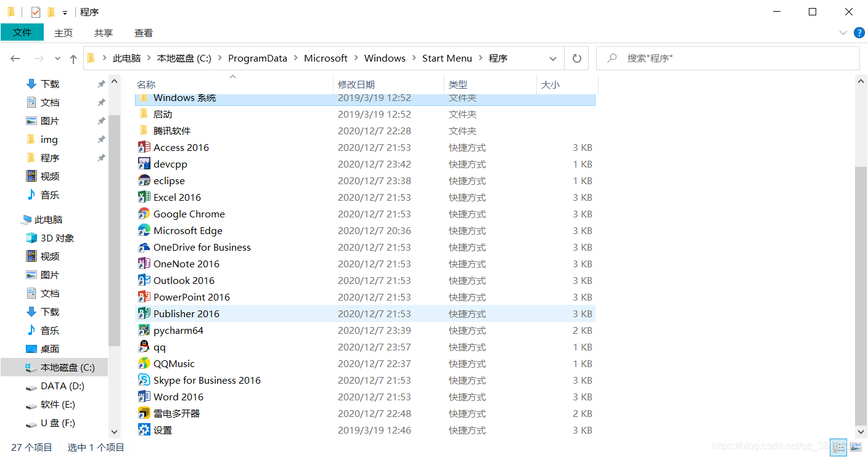868x457 pixels.
Task: Expand the chevron after Start Menu in path
Action: [x=480, y=58]
